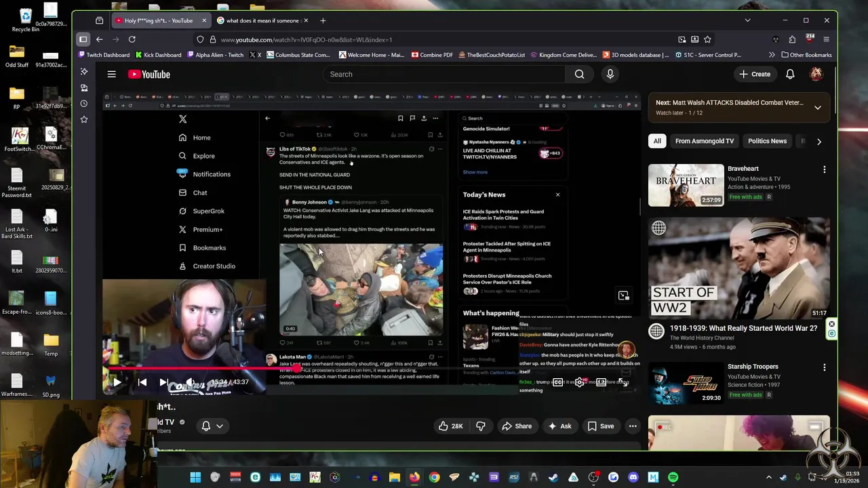Expand the Watch later playlist panel

(818, 108)
